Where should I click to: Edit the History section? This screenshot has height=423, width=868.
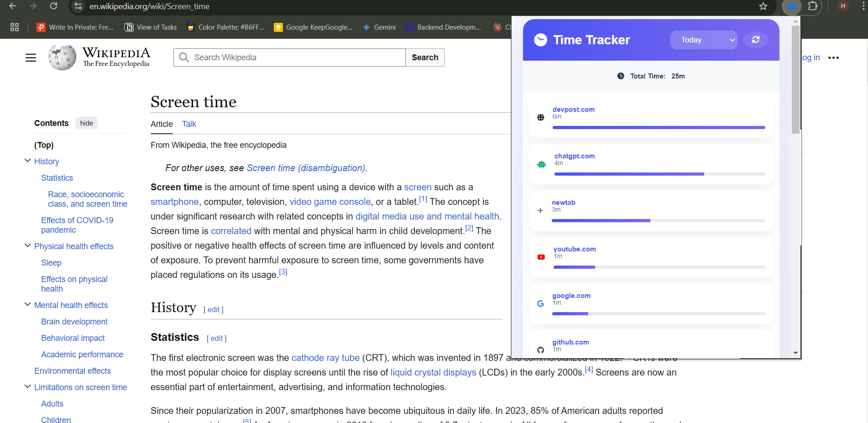click(x=214, y=309)
